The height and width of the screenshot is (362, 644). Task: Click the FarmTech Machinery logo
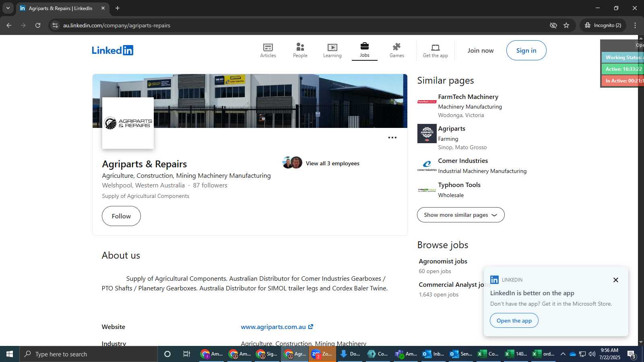tap(427, 102)
